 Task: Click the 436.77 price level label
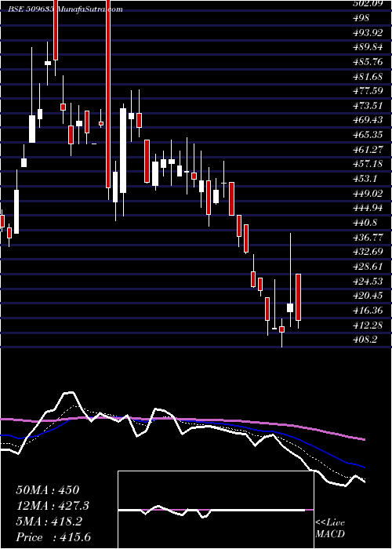pos(368,237)
